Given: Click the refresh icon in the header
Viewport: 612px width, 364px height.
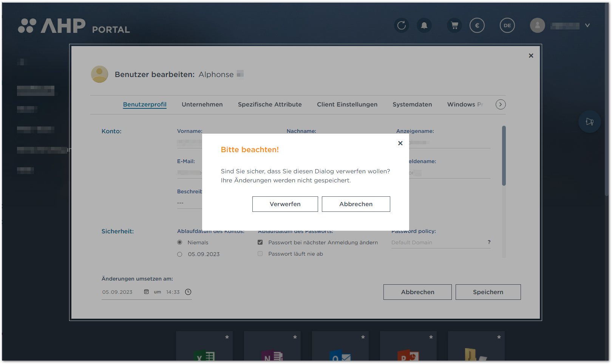Looking at the screenshot, I should coord(402,25).
